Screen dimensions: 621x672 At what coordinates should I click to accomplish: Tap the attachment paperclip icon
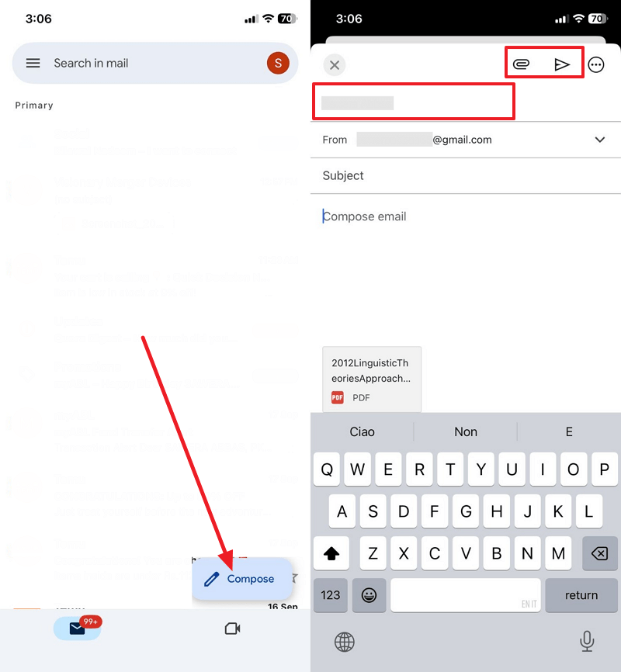(521, 64)
